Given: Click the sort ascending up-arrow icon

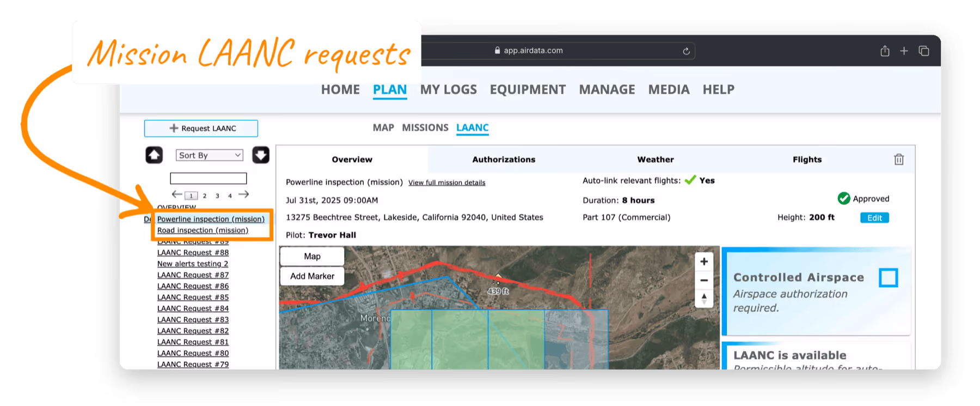Looking at the screenshot, I should tap(154, 155).
